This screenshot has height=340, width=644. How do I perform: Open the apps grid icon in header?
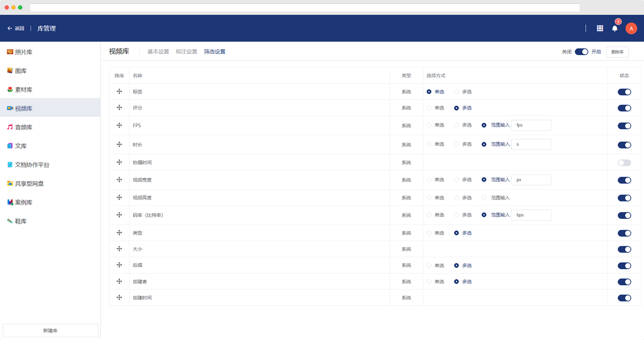pyautogui.click(x=600, y=28)
